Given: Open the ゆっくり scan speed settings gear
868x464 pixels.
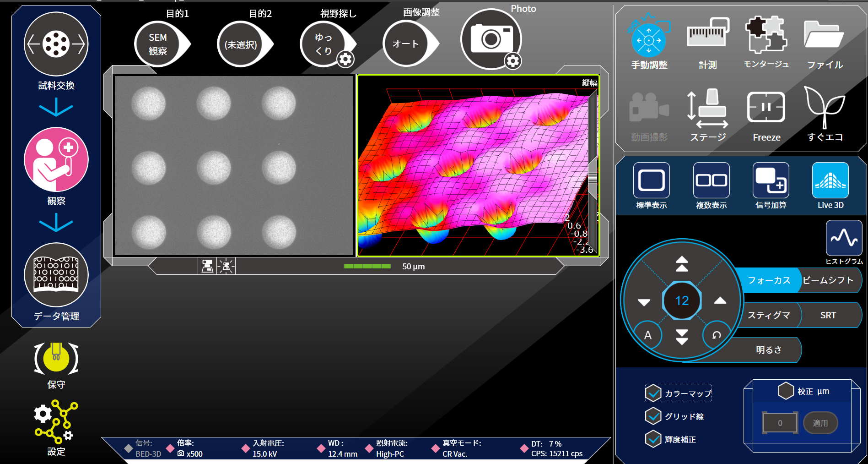Looking at the screenshot, I should 345,59.
